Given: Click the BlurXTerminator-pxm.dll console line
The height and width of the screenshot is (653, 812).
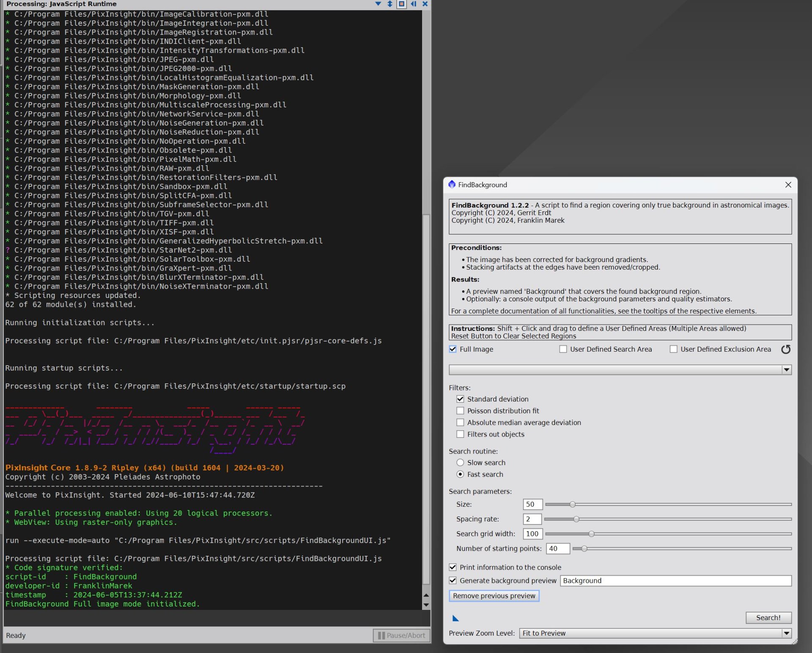Looking at the screenshot, I should (134, 277).
